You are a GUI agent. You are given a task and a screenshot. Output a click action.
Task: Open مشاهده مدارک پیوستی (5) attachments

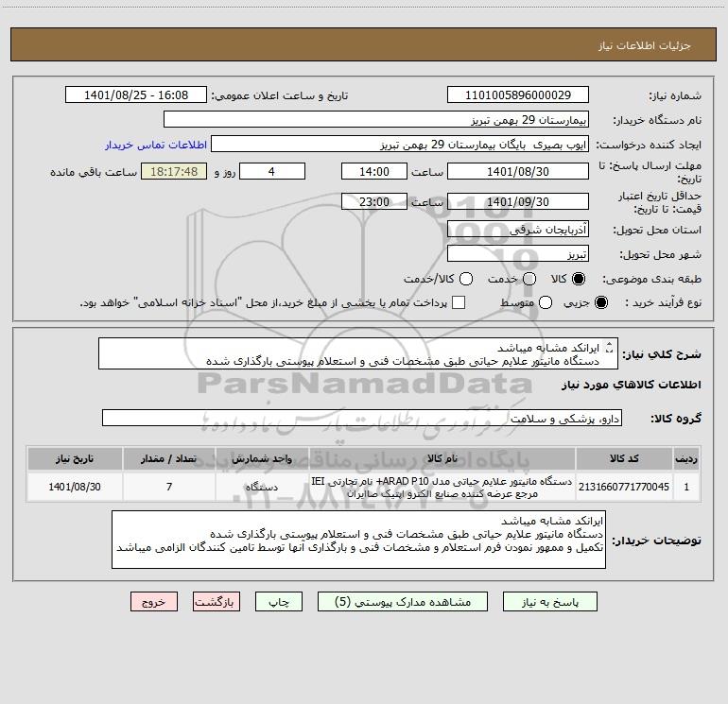[x=402, y=601]
